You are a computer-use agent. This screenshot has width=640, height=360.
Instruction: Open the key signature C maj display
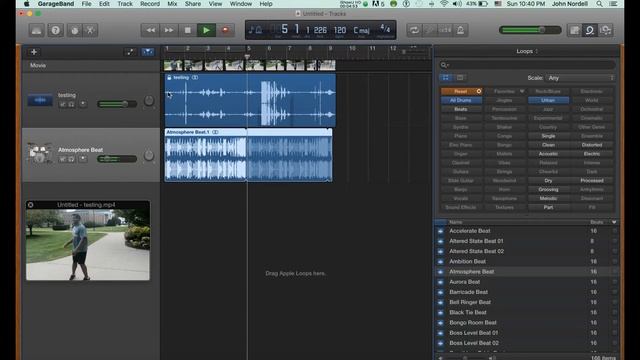tap(361, 30)
